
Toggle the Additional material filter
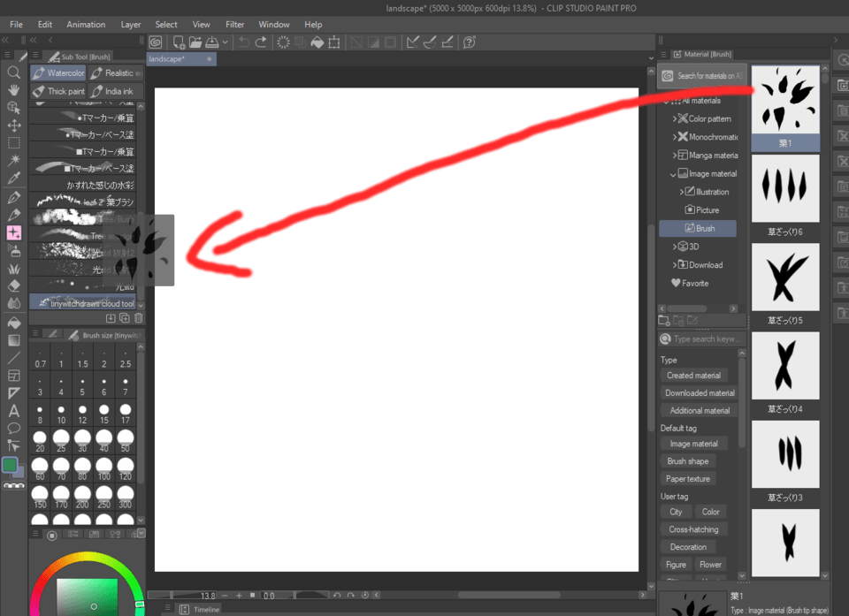(700, 410)
